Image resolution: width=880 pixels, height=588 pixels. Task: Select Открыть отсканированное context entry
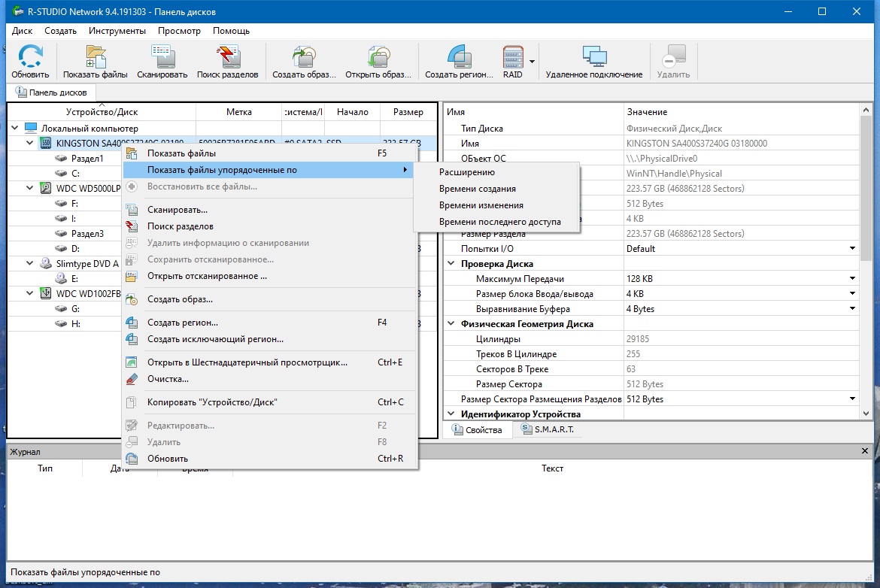[x=269, y=276]
